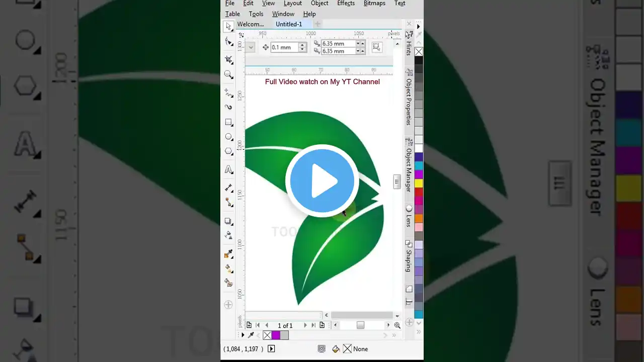Select the Freehand curve tool
Screen dimensions: 644x362
[x=228, y=93]
